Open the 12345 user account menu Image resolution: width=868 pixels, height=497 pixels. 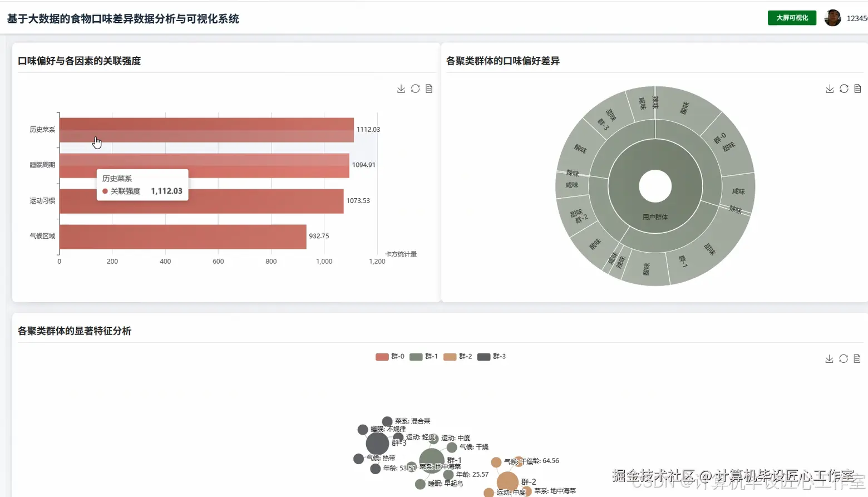[857, 18]
